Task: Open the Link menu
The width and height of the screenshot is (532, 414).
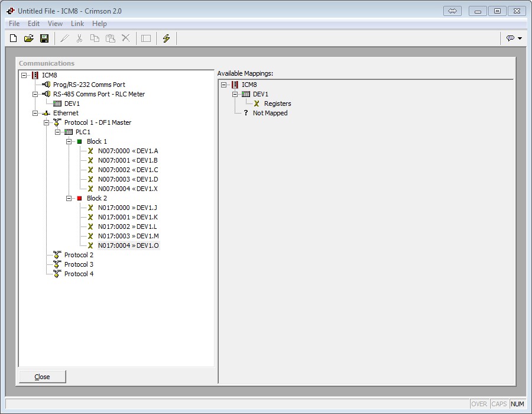Action: point(77,24)
